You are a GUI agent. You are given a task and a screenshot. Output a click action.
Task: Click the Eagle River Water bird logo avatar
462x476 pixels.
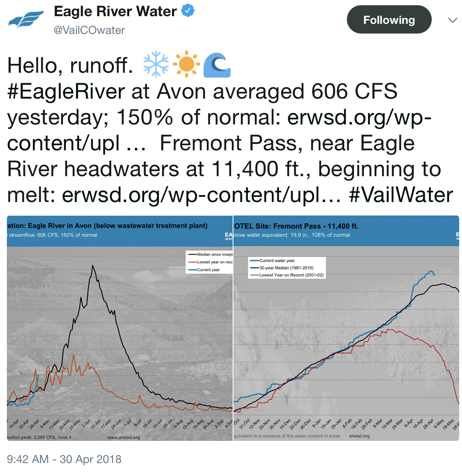(26, 19)
